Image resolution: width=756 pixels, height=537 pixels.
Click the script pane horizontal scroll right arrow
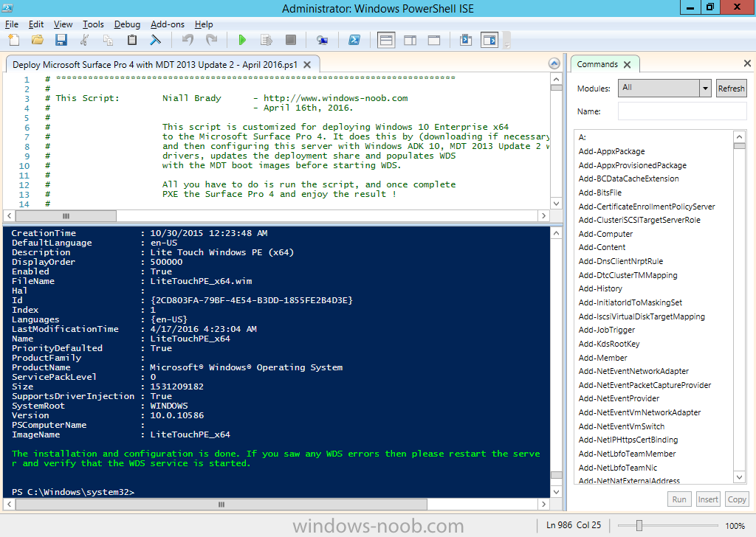(544, 216)
